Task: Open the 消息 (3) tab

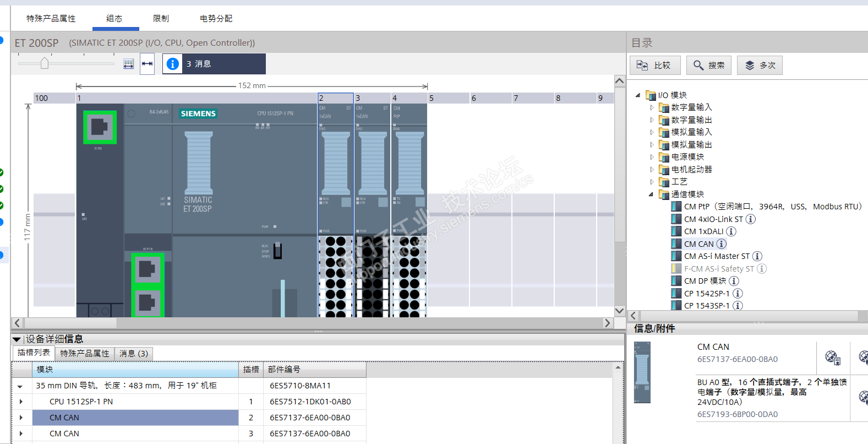Action: pos(134,354)
